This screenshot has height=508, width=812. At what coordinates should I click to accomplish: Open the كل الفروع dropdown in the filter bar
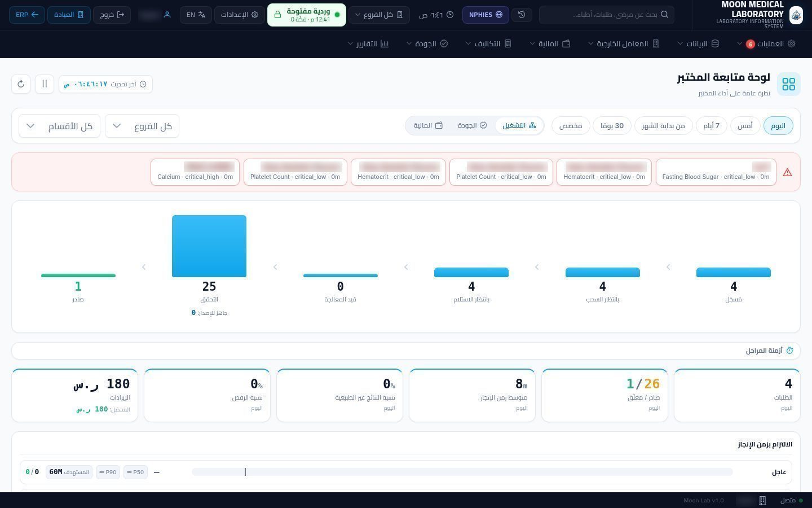[x=142, y=126]
